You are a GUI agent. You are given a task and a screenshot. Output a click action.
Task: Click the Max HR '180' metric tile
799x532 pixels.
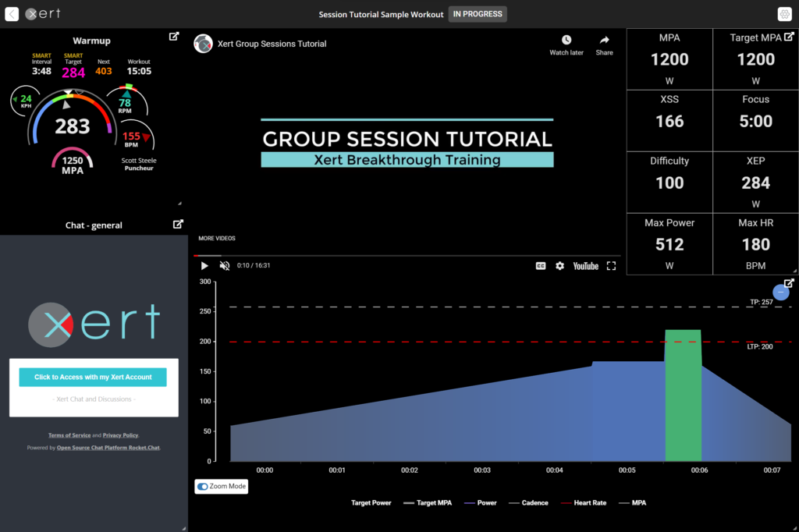point(755,243)
